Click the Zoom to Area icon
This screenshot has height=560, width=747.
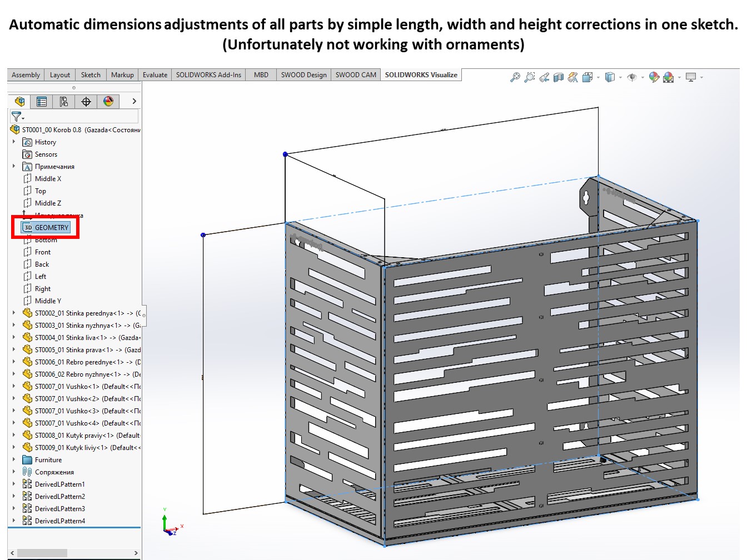point(530,77)
